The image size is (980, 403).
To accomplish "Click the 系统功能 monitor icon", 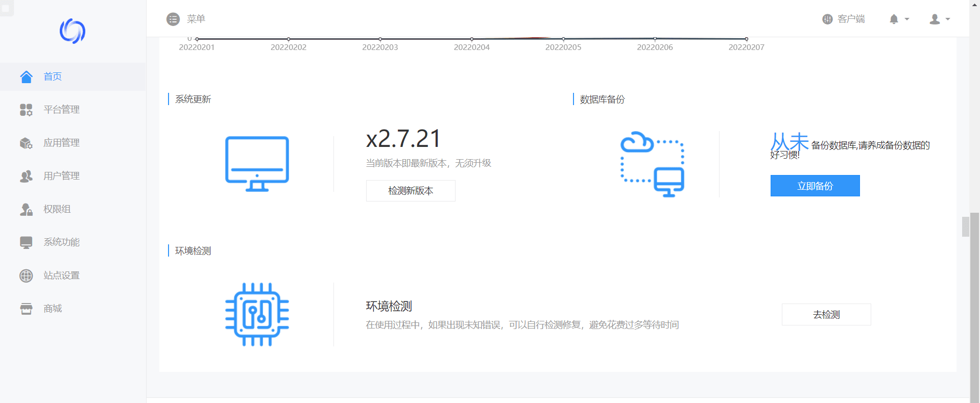I will pyautogui.click(x=26, y=242).
